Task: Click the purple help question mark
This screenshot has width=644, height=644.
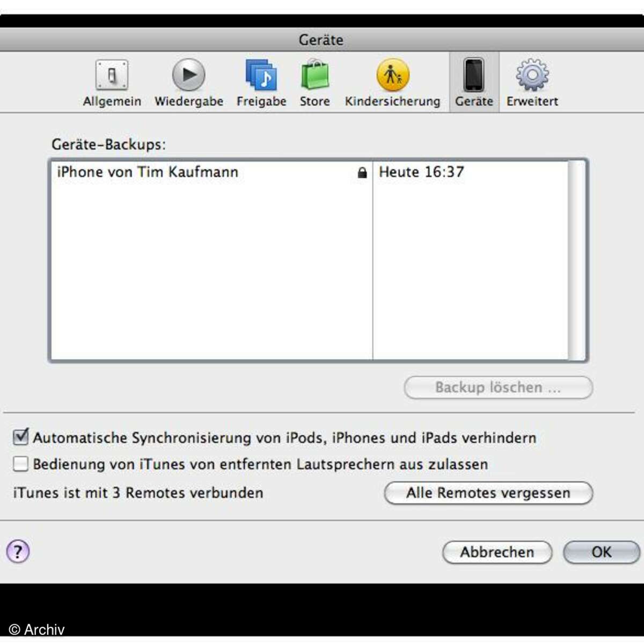Action: (18, 551)
